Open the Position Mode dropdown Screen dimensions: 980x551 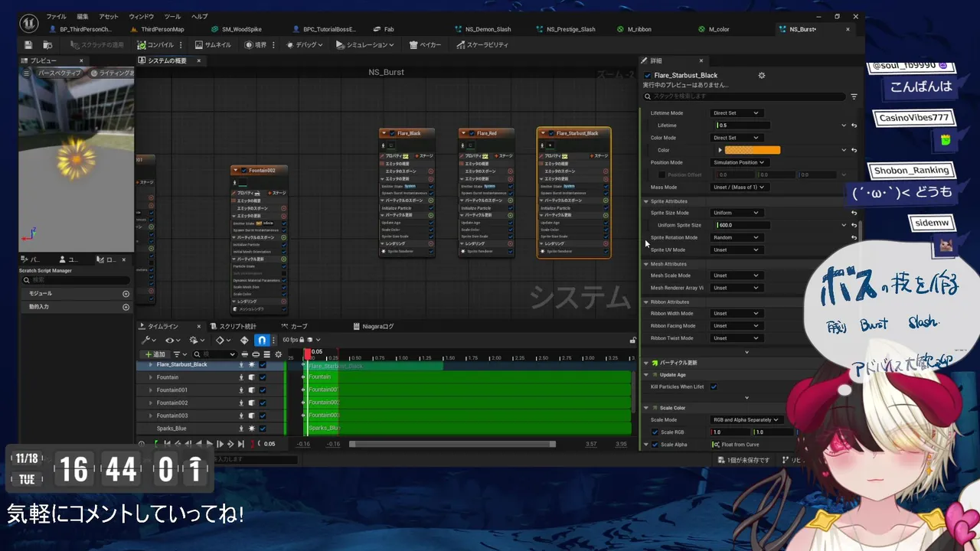(739, 162)
